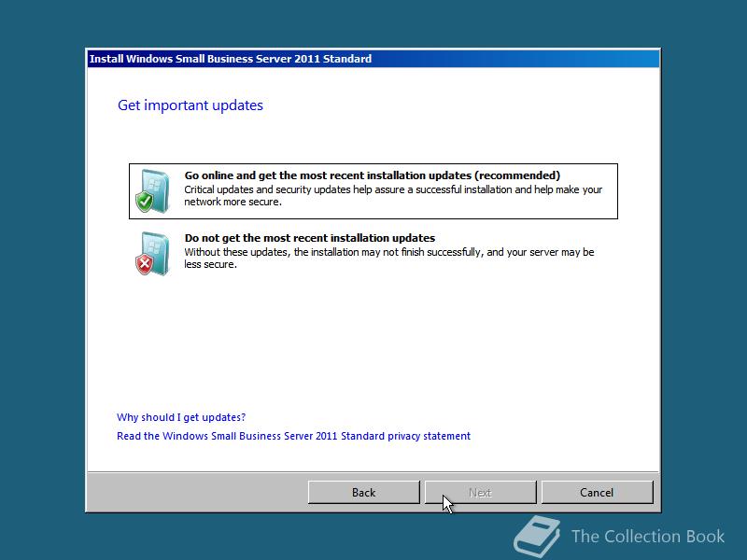Go to the previous step with Back
The width and height of the screenshot is (747, 560).
point(363,493)
